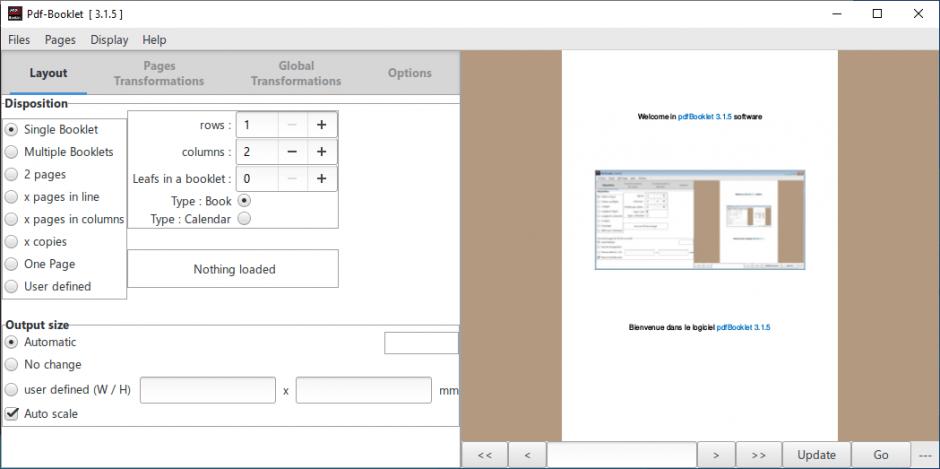940x469 pixels.
Task: Increase leafs in a booklet value
Action: coord(322,179)
